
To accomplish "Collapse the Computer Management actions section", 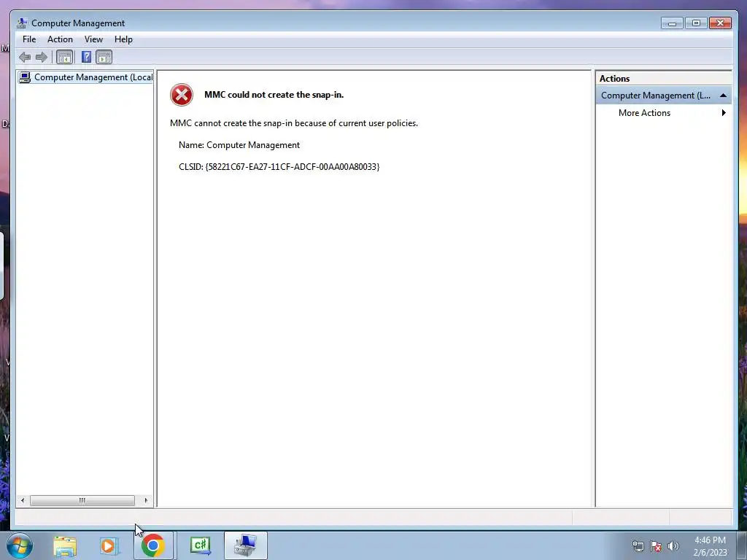I will pos(723,96).
